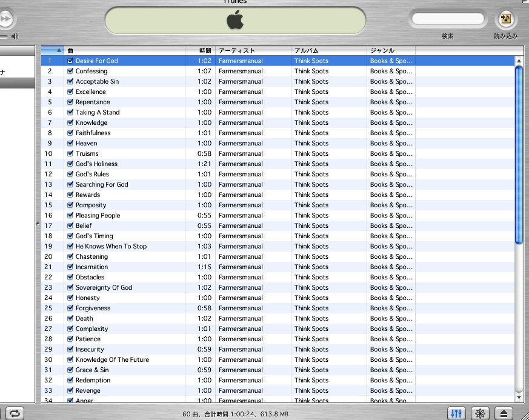Viewport: 529px width, 420px height.
Task: Uncheck the Desire For God track
Action: (x=70, y=61)
